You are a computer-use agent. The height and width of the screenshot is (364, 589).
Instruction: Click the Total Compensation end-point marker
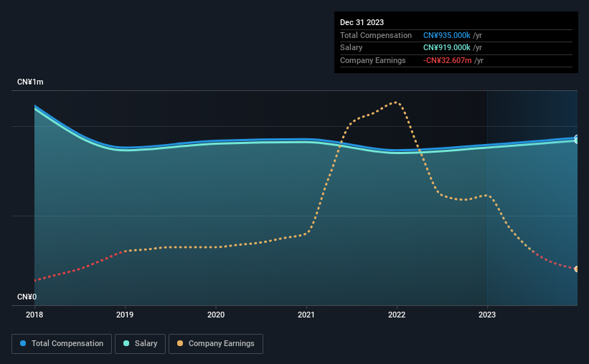point(576,138)
